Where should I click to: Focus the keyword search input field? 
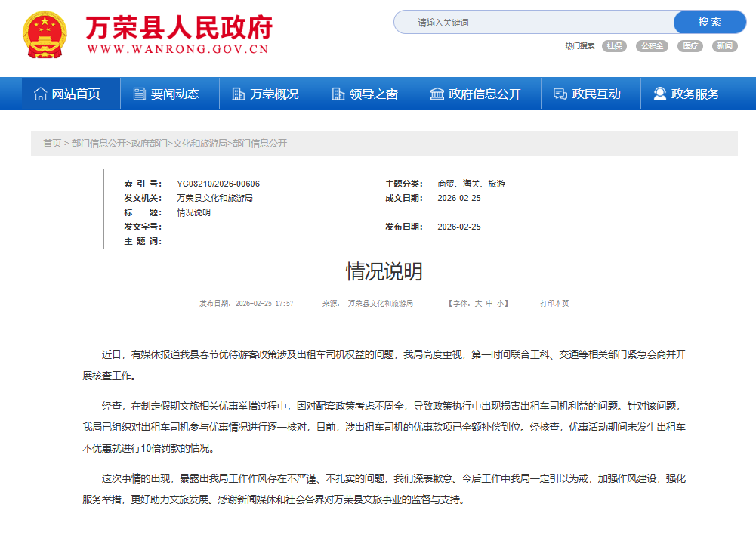[x=534, y=22]
